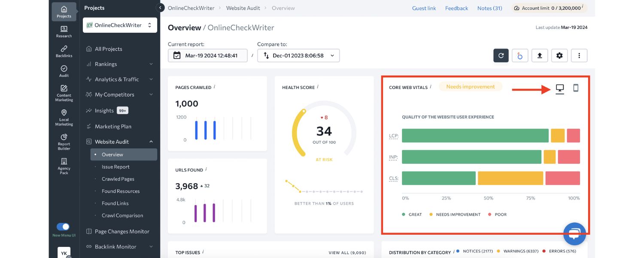Open the live chat bubble
644x258 pixels.
574,233
